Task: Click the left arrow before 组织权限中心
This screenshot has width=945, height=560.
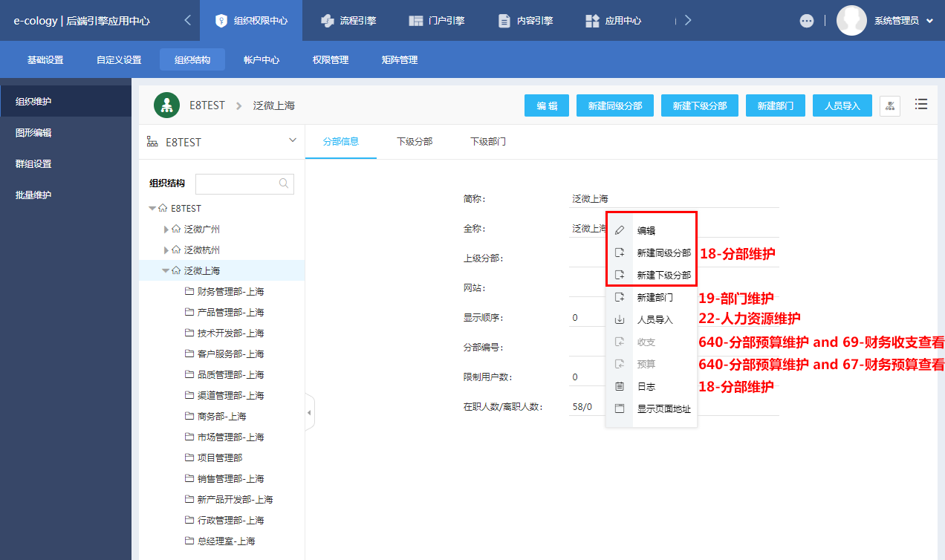Action: (x=188, y=21)
